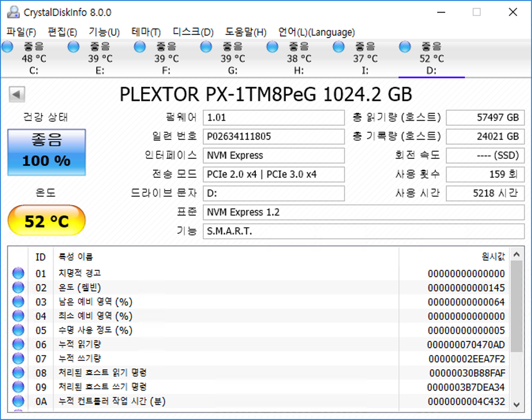The image size is (532, 420).
Task: Click scrollbar up arrow in attribute list
Action: pyautogui.click(x=517, y=255)
